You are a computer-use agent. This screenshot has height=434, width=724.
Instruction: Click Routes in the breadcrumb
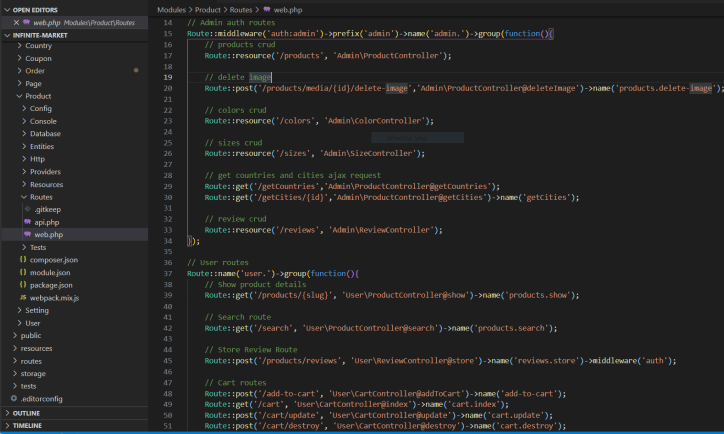tap(241, 10)
